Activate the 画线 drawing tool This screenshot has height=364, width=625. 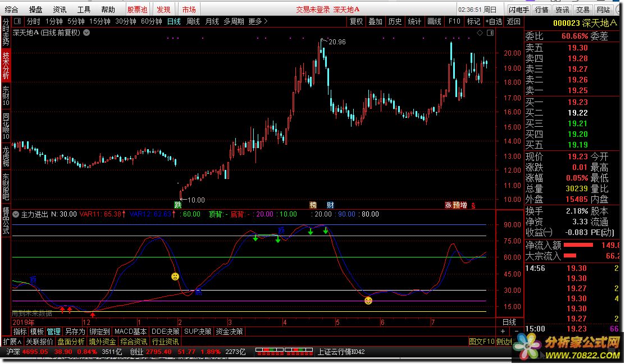click(434, 21)
